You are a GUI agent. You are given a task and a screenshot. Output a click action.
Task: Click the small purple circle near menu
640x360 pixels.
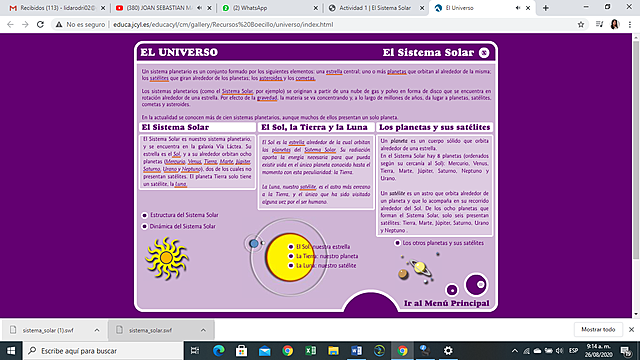click(x=452, y=290)
